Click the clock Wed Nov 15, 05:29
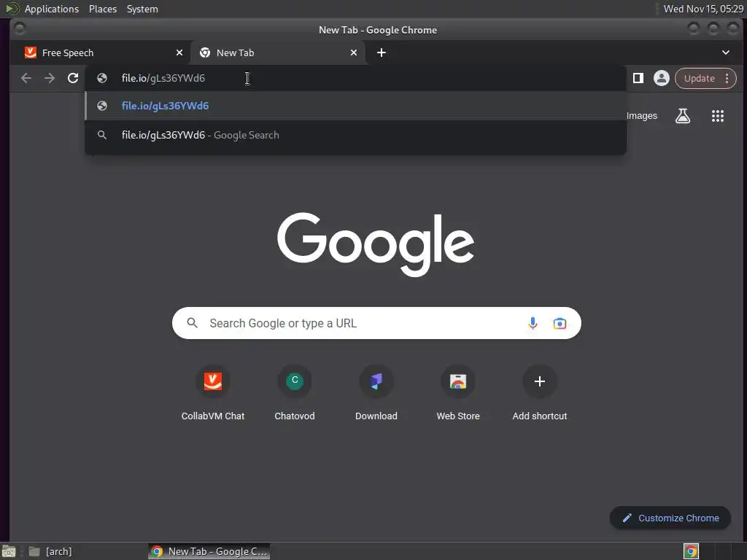 [703, 9]
